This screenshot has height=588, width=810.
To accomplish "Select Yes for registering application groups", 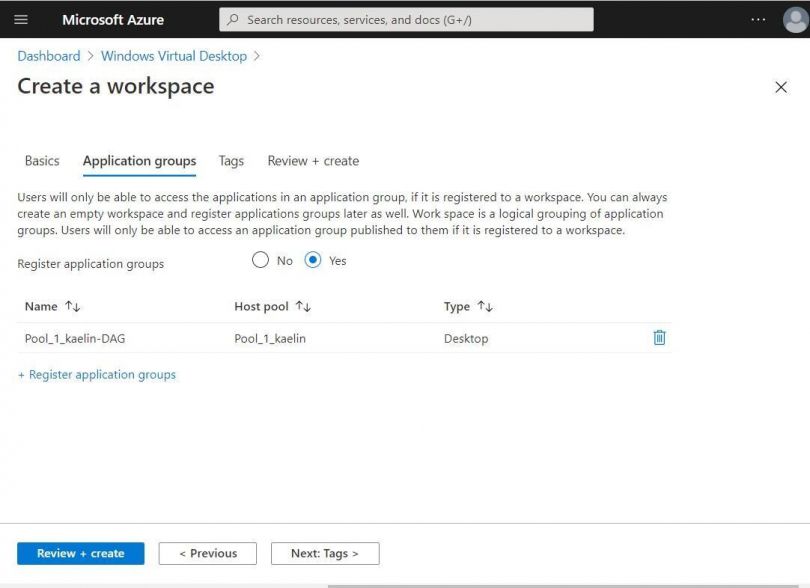I will (x=314, y=260).
